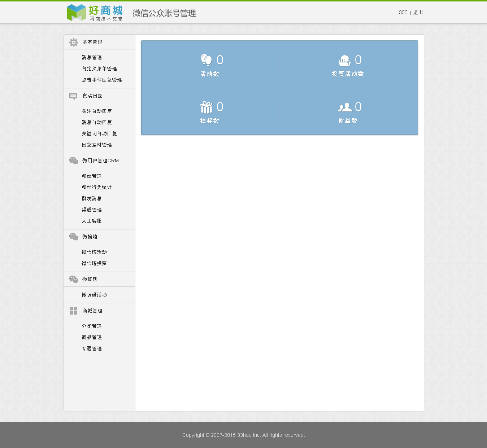Image resolution: width=487 pixels, height=448 pixels.
Task: Click the people icon above 粉丝数
Action: [345, 107]
